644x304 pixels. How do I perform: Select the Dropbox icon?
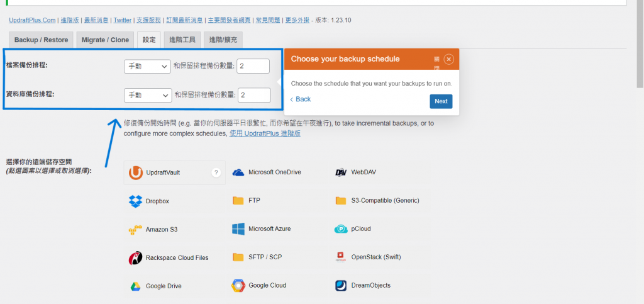click(x=136, y=201)
